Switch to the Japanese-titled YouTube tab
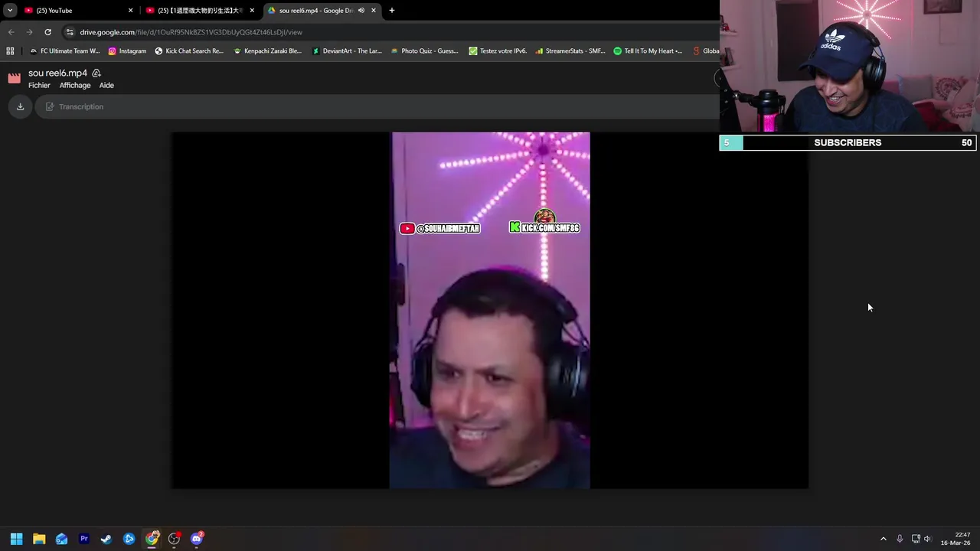980x551 pixels. (x=199, y=10)
